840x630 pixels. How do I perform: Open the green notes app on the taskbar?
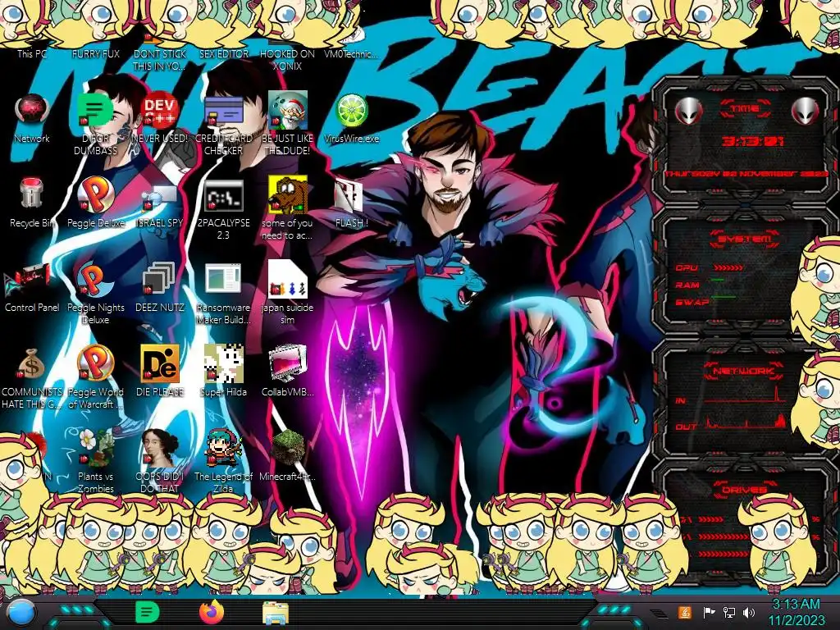tap(147, 612)
